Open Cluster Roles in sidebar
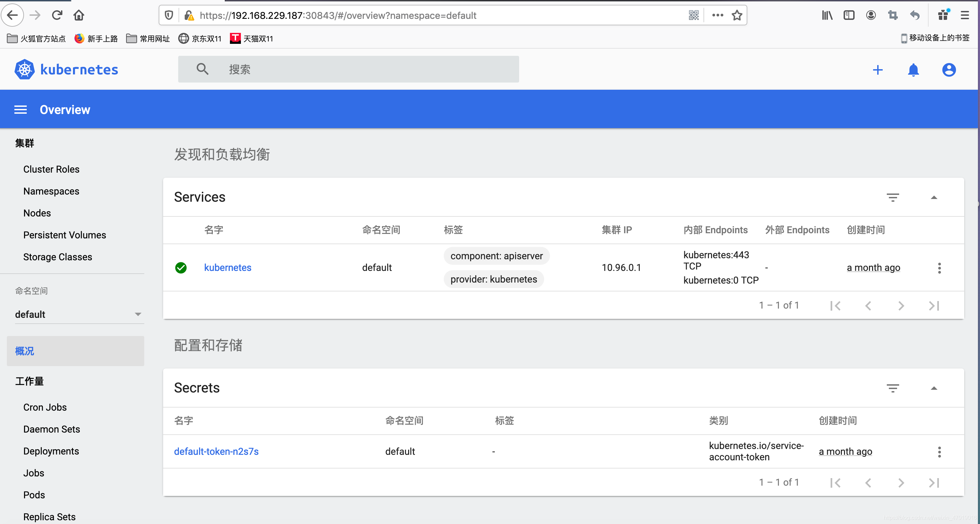The height and width of the screenshot is (524, 980). click(x=51, y=169)
